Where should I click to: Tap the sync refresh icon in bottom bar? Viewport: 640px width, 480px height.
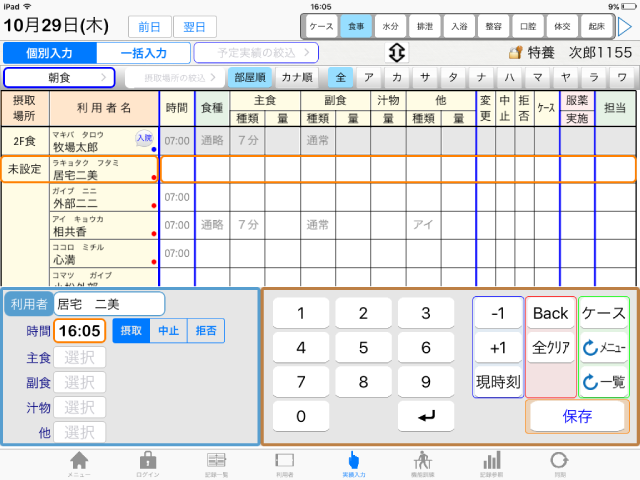pos(559,463)
